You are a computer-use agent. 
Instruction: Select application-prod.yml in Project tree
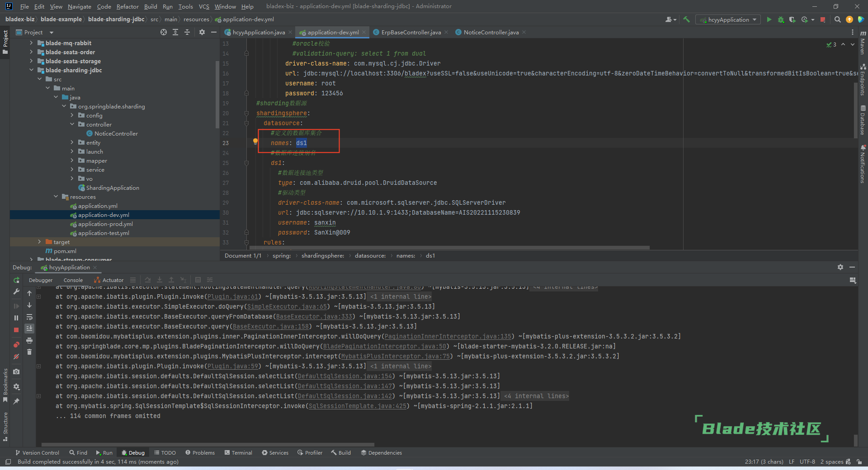click(x=105, y=224)
